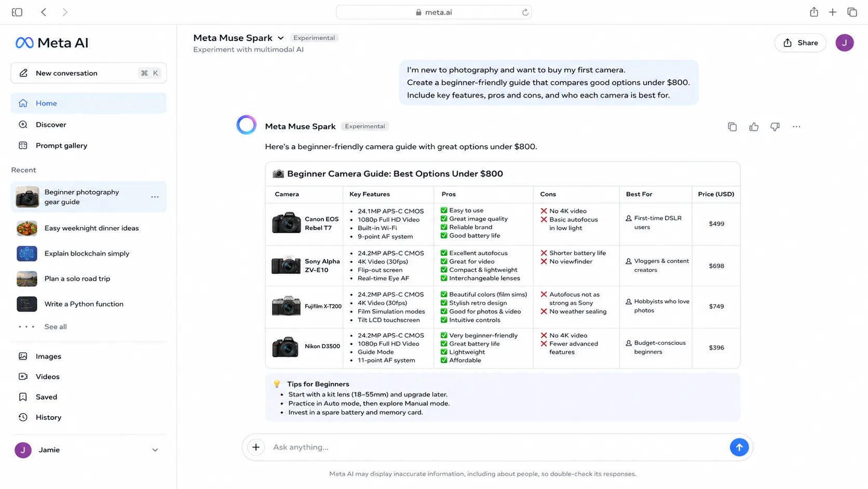Click the Cons column header
The image size is (868, 489).
[548, 194]
